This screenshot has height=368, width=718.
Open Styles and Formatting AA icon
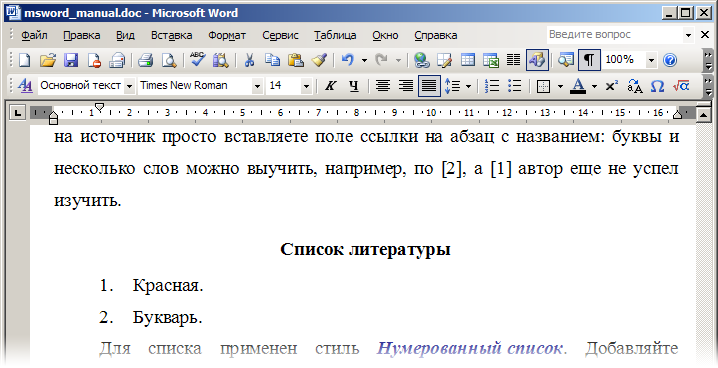25,86
